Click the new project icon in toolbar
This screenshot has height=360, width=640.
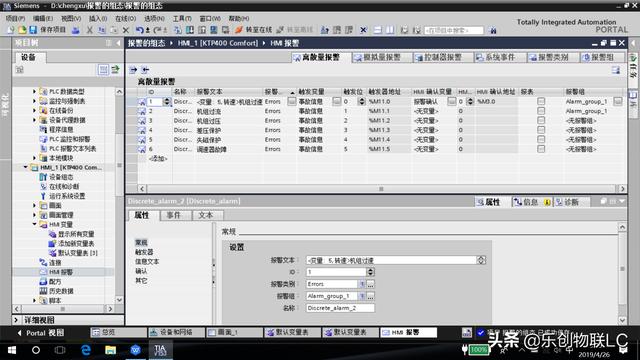pos(11,30)
